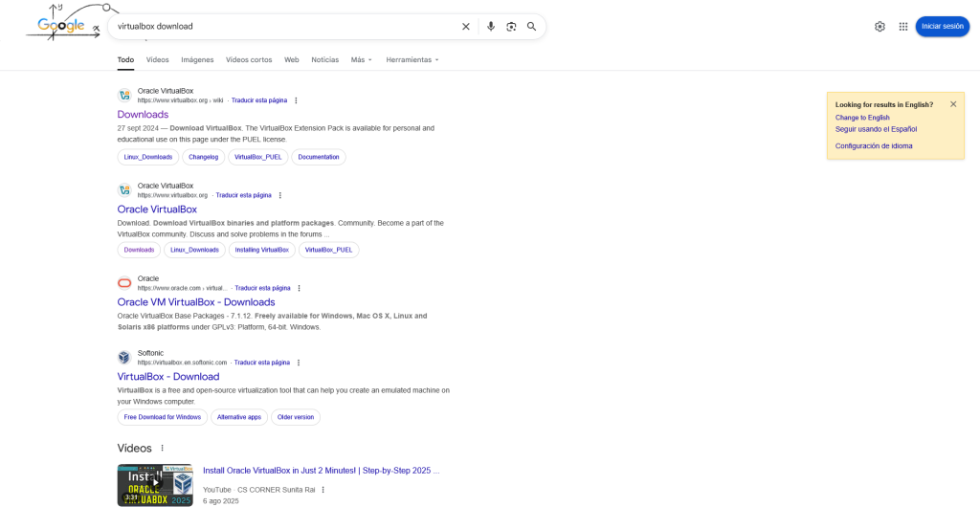Click Change to English link
This screenshot has height=507, width=980.
pyautogui.click(x=862, y=118)
